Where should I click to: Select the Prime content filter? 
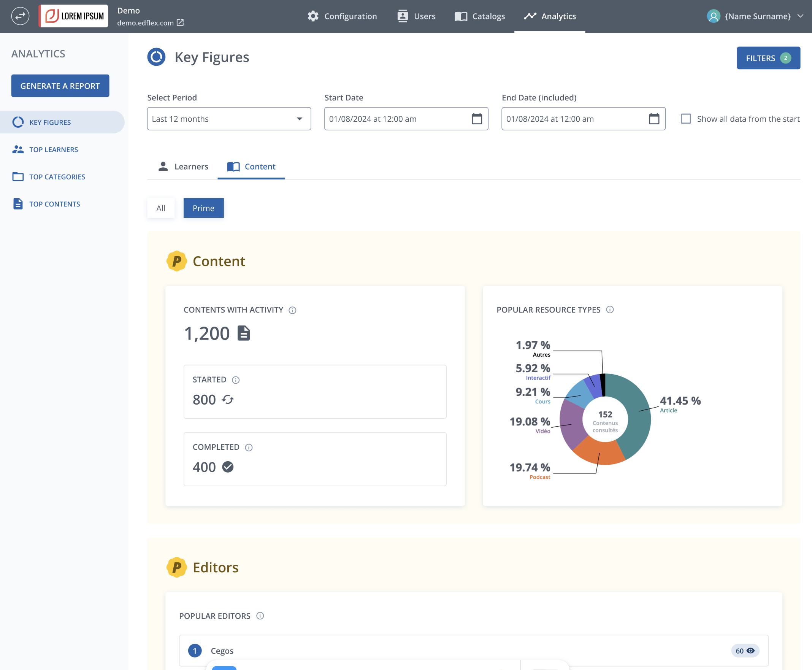204,208
